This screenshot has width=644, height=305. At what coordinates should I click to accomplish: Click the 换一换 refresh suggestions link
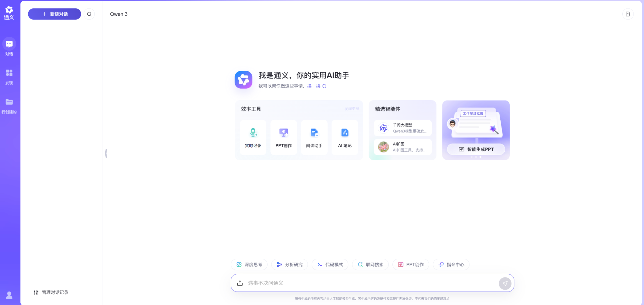pyautogui.click(x=314, y=86)
